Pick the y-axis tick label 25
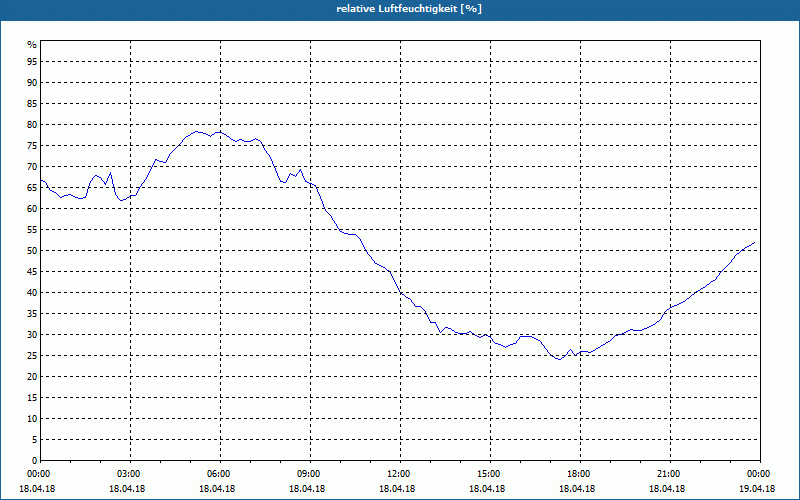The height and width of the screenshot is (500, 800). (32, 356)
